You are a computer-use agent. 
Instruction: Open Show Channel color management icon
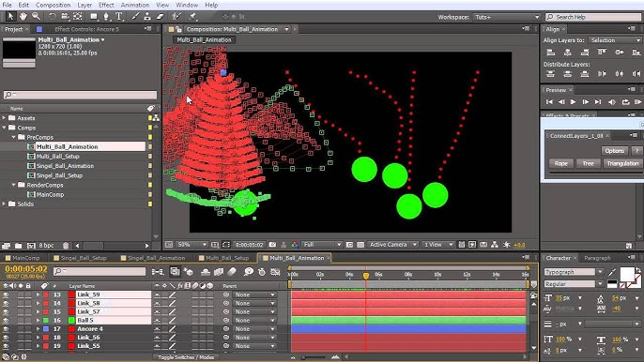(295, 245)
